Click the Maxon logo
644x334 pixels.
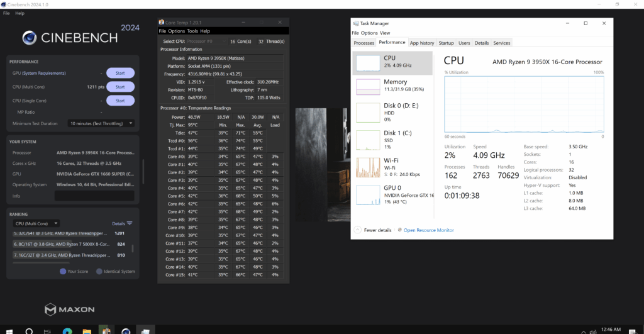69,309
